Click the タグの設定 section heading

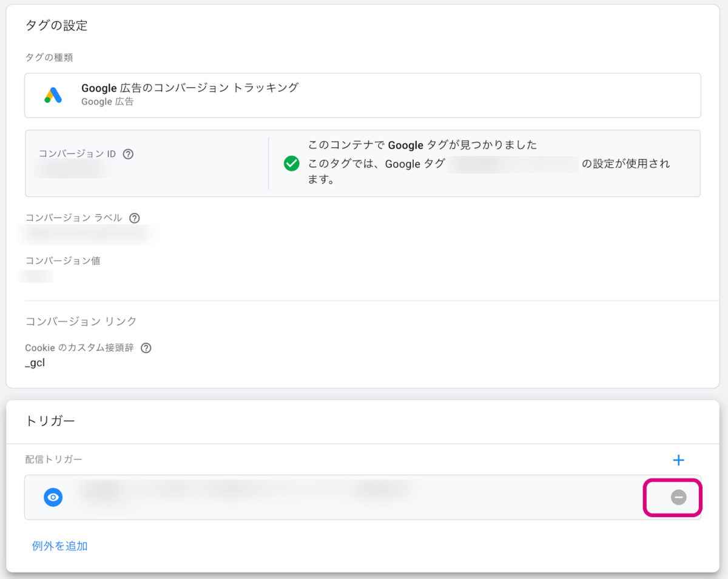click(56, 25)
